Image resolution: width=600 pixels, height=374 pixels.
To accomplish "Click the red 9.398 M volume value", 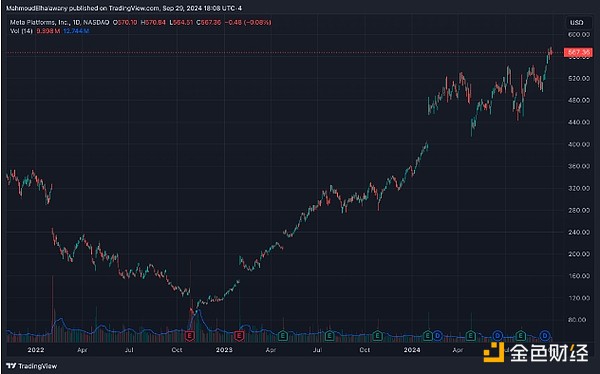I will pos(48,31).
